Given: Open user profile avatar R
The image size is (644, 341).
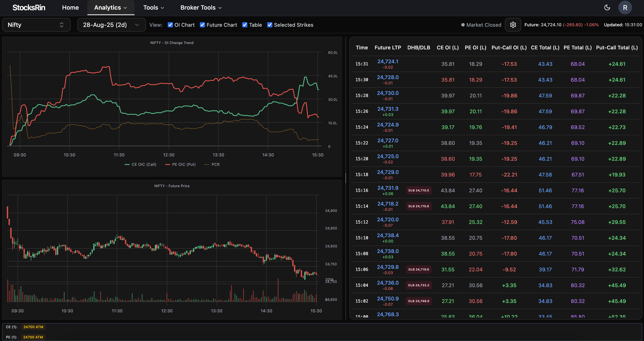Looking at the screenshot, I should 625,7.
